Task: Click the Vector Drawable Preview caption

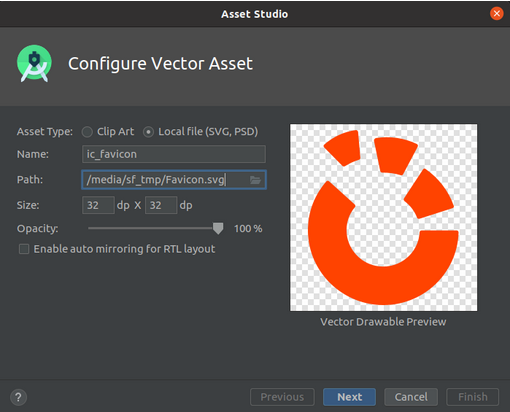Action: coord(383,322)
